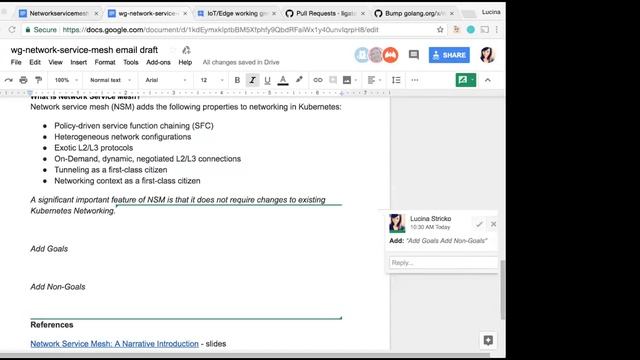The width and height of the screenshot is (640, 360).
Task: Switch to the IoT/Edge working group tab
Action: [x=236, y=13]
